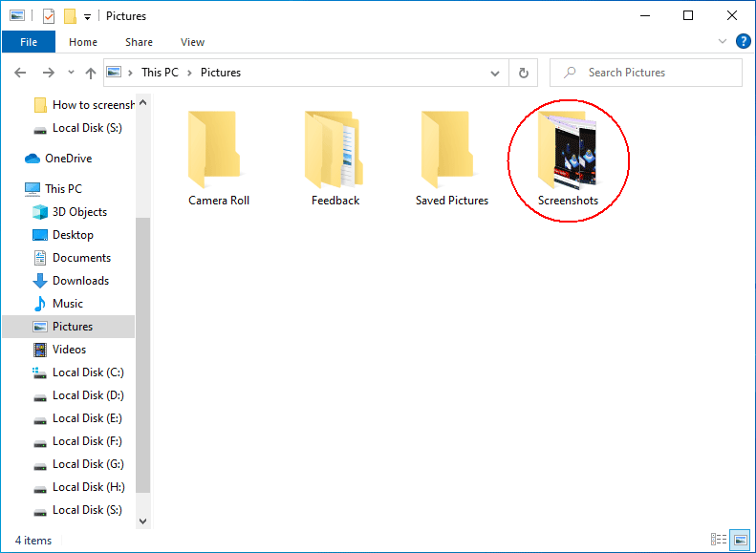This screenshot has width=756, height=553.
Task: Click the Music note icon in sidebar
Action: point(39,304)
